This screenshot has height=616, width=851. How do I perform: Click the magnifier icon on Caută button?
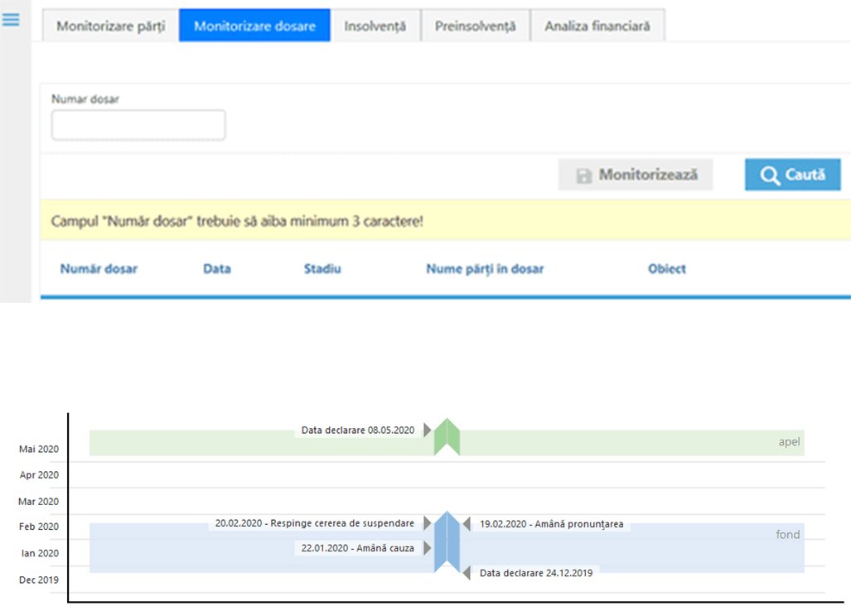point(770,176)
